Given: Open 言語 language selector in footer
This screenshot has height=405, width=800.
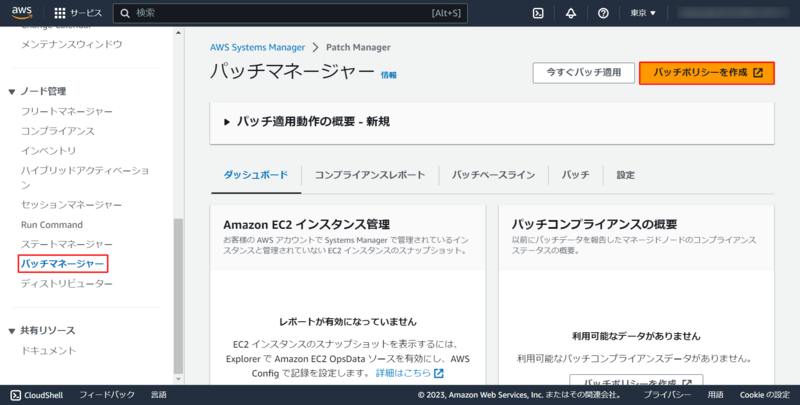Looking at the screenshot, I should [159, 395].
